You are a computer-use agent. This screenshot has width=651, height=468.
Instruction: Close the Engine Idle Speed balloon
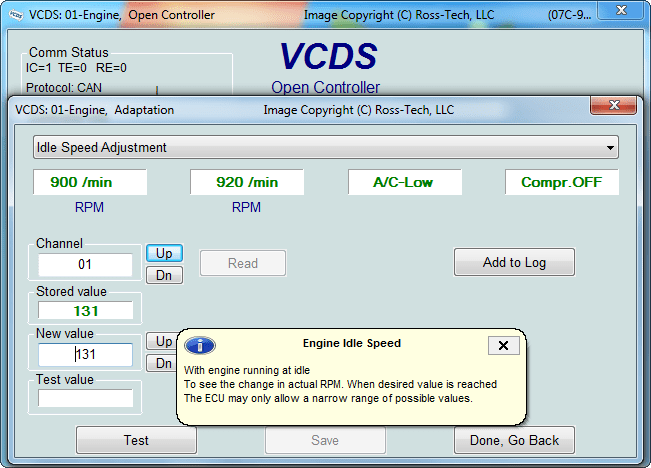503,345
